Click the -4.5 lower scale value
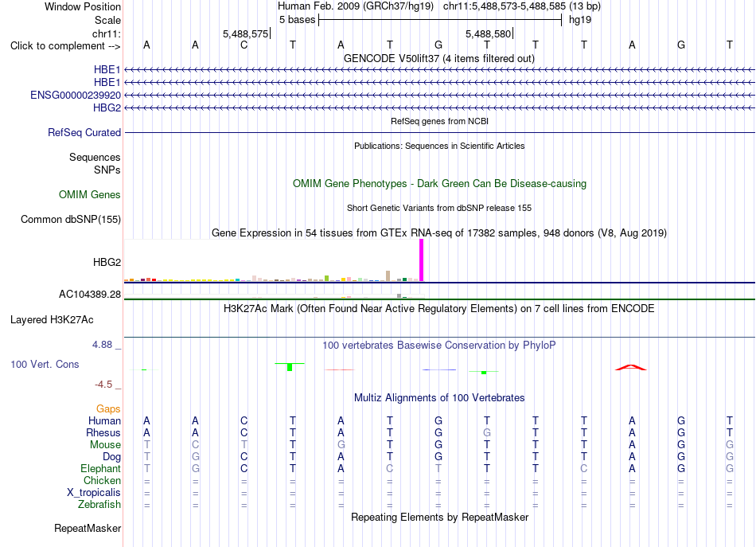This screenshot has height=547, width=756. (103, 385)
